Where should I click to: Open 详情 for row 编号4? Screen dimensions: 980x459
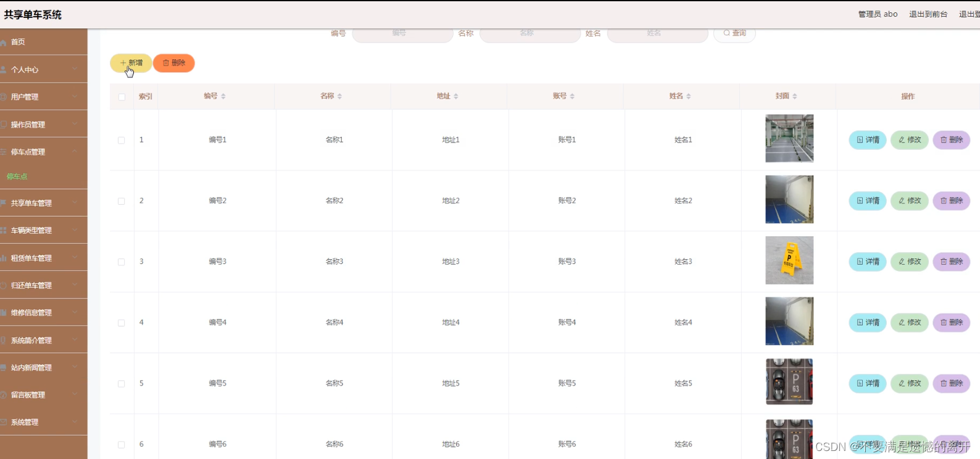(x=868, y=323)
